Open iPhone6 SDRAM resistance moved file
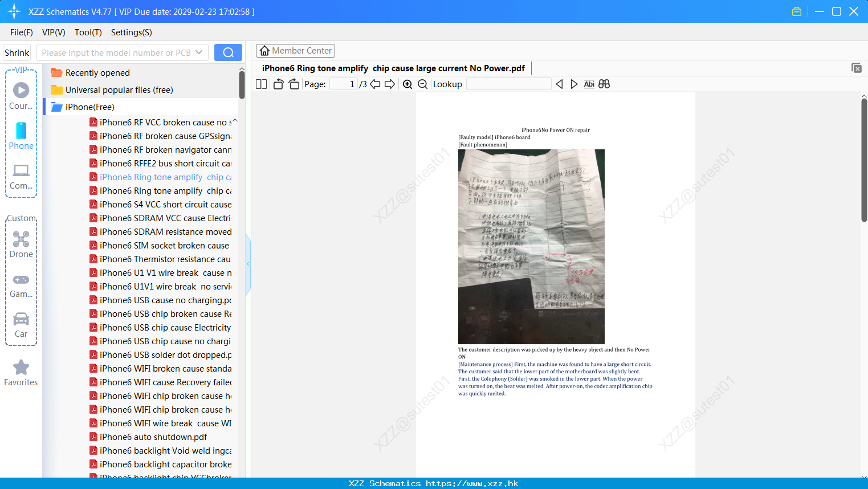Viewport: 868px width, 489px height. (x=161, y=232)
